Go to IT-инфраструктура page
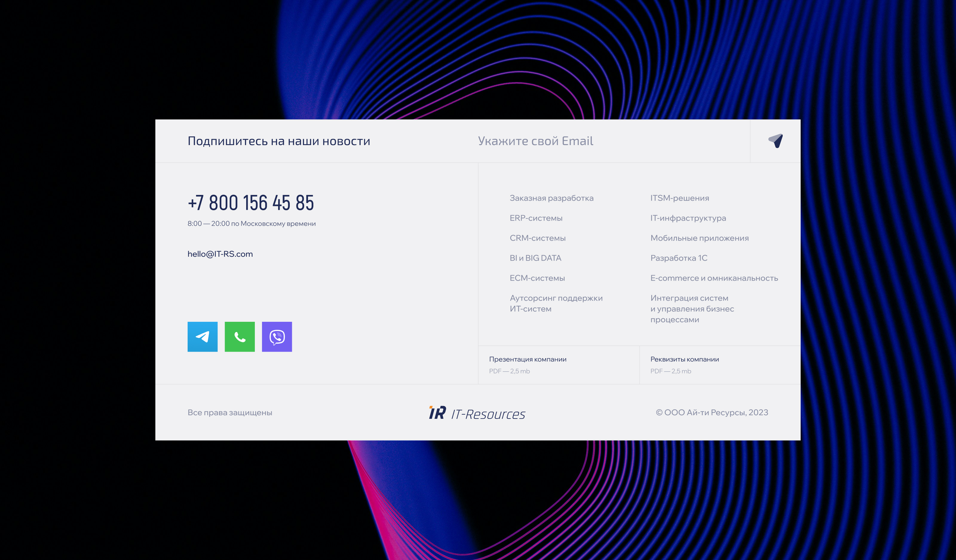Screen dimensions: 956x560 (688, 218)
